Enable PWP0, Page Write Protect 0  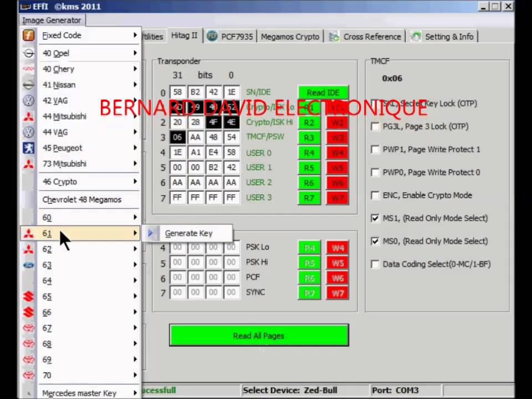[x=375, y=172]
